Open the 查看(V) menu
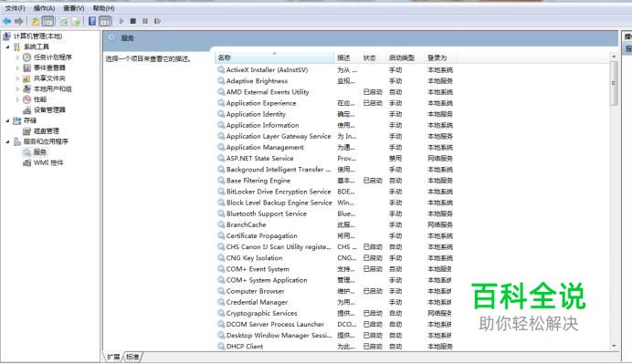632x364 pixels. click(74, 8)
